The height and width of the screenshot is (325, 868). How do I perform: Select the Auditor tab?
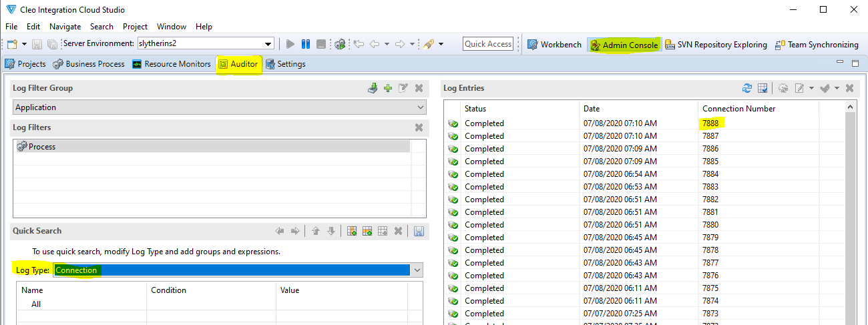(238, 64)
